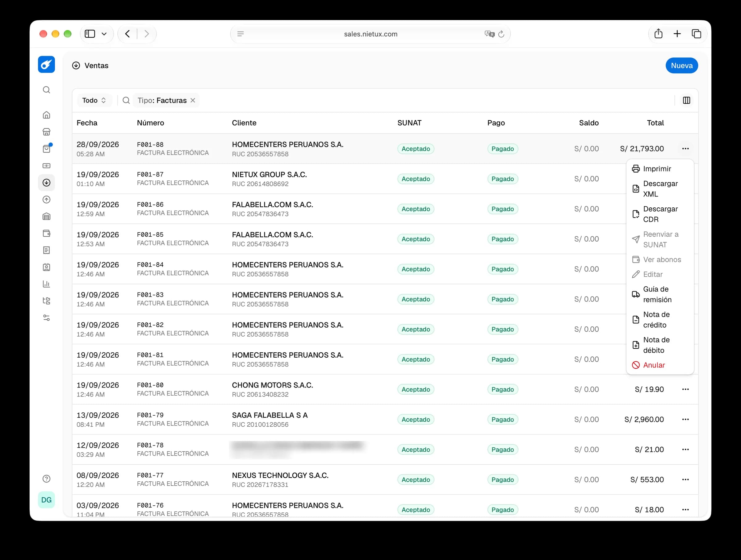Open the settings sliders icon in sidebar
Viewport: 741px width, 560px height.
(x=47, y=318)
